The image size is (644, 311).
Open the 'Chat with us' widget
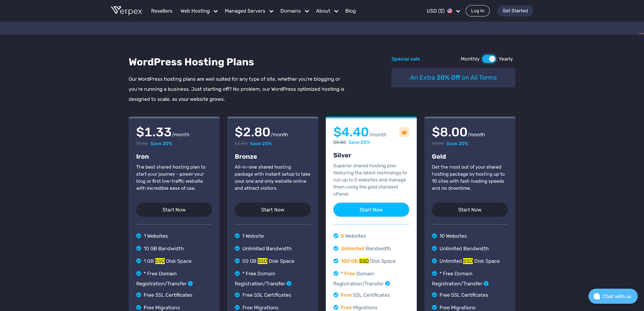pyautogui.click(x=613, y=296)
